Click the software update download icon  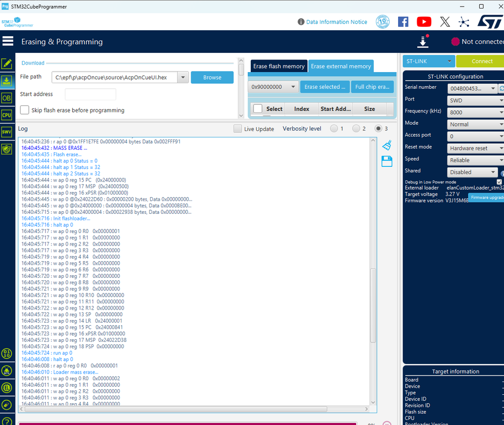[x=423, y=41]
